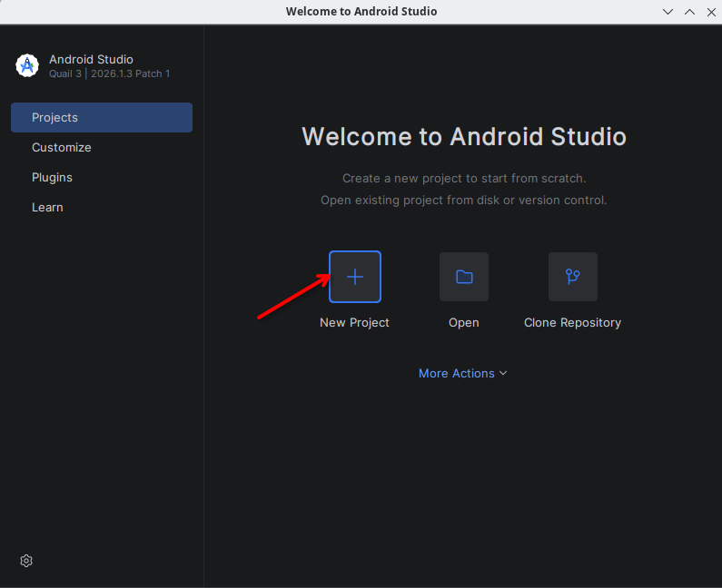Click the Android Studio logo icon
This screenshot has width=722, height=588.
27,66
